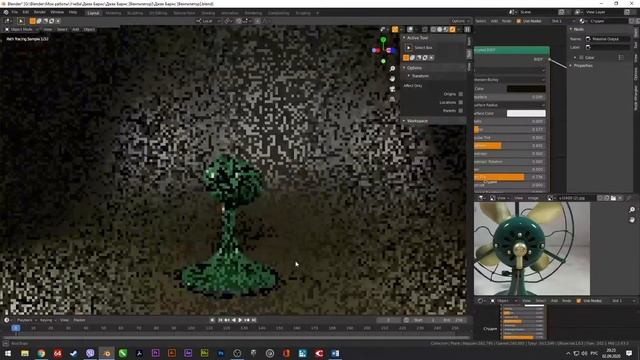Toggle viewport overlays button
640x360 pixels.
410,29
